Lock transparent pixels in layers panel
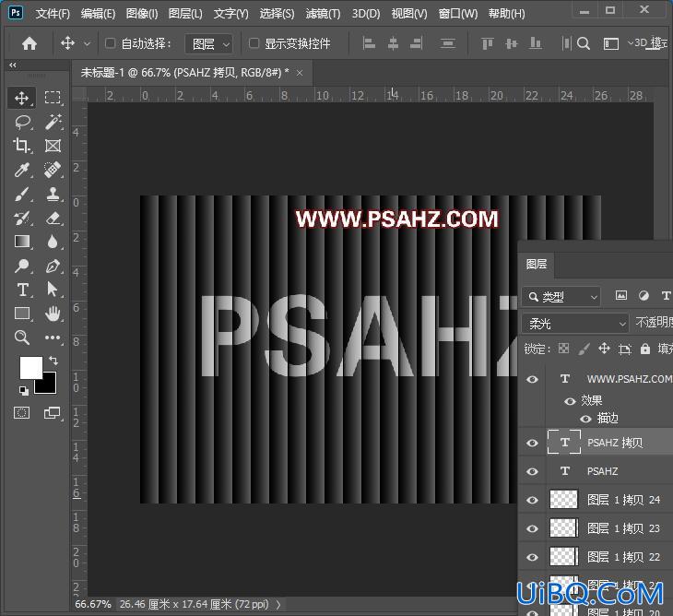Image resolution: width=673 pixels, height=616 pixels. click(563, 349)
